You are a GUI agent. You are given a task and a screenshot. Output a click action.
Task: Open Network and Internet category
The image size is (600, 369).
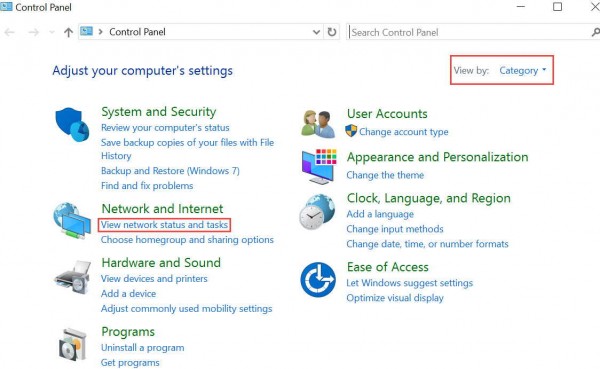[x=162, y=209]
